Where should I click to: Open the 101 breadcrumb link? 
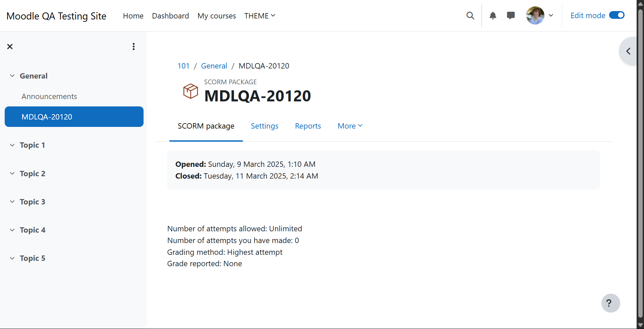click(x=183, y=66)
